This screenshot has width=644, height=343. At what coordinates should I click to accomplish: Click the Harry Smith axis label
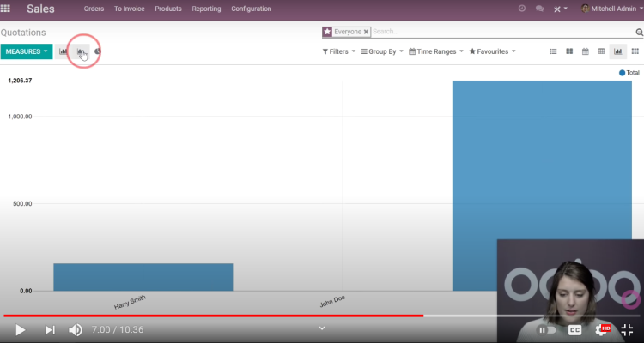click(130, 302)
